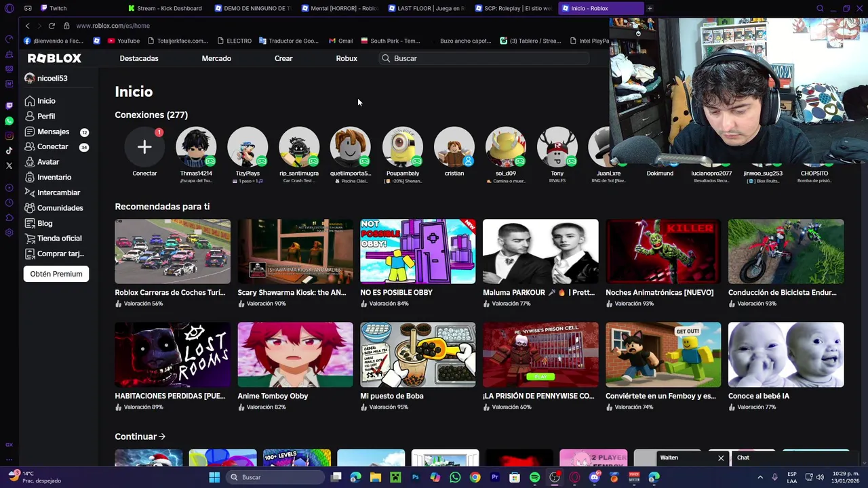Open Discord from the taskbar

click(594, 477)
